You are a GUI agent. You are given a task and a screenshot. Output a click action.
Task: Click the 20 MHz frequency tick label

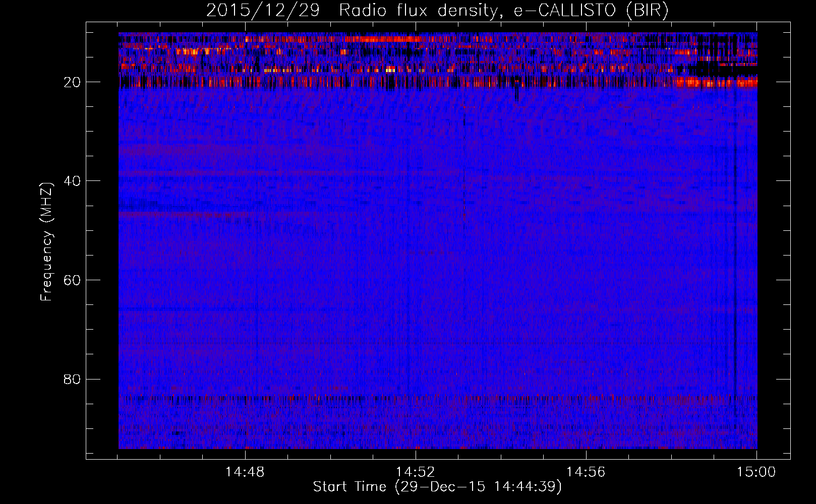[x=73, y=82]
